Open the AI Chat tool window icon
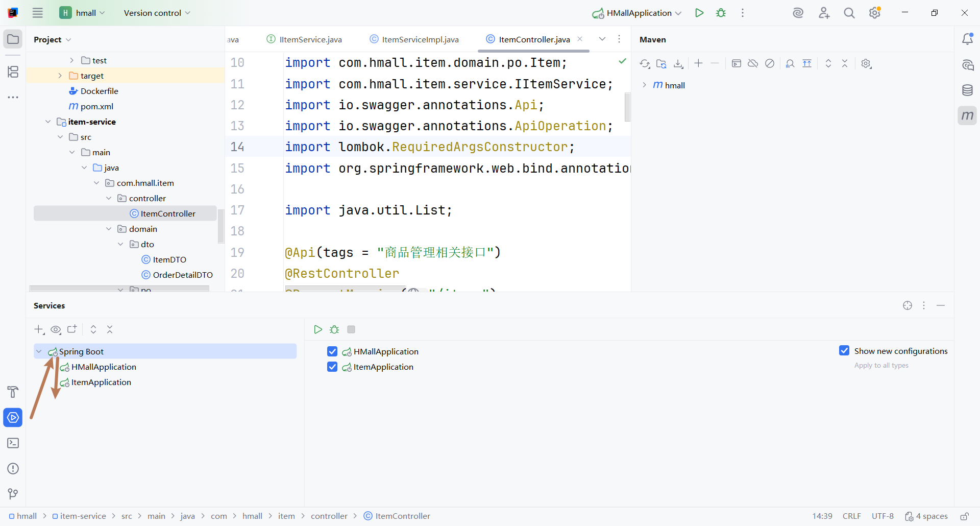The width and height of the screenshot is (980, 526). (967, 65)
